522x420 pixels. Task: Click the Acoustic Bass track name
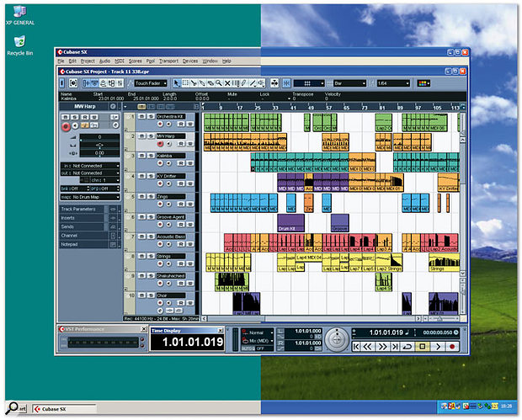coord(171,237)
